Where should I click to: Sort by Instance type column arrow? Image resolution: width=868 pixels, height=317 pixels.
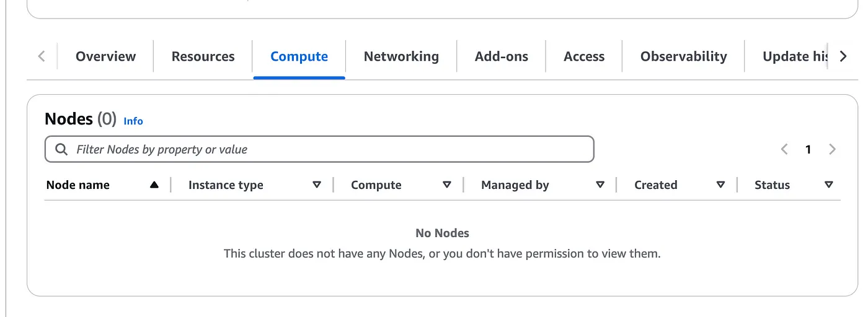tap(317, 185)
